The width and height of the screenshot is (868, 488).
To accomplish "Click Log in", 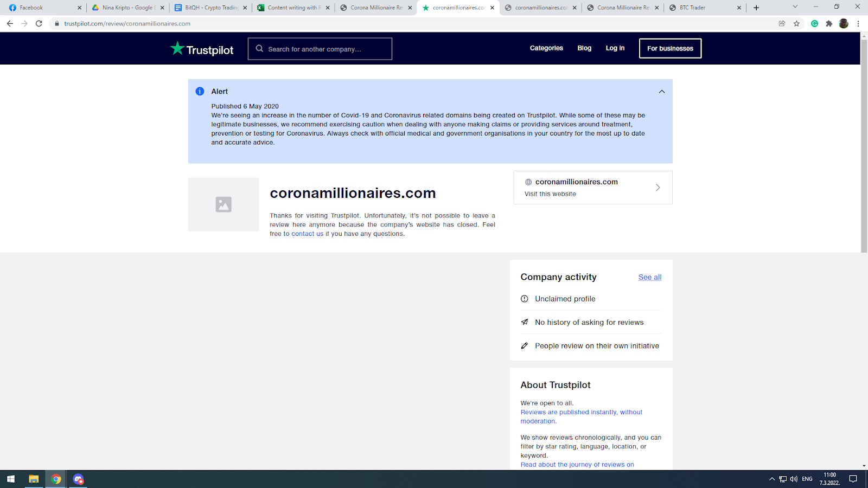I will click(615, 48).
